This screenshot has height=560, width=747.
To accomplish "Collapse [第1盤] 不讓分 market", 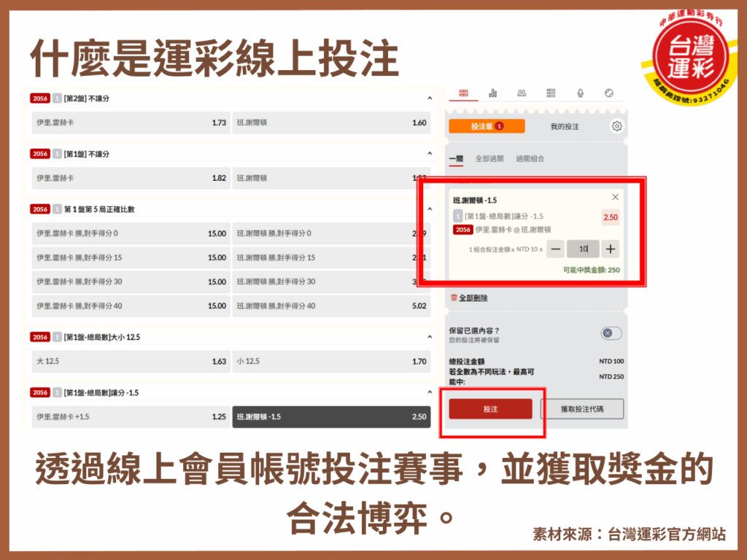I will pos(430,153).
